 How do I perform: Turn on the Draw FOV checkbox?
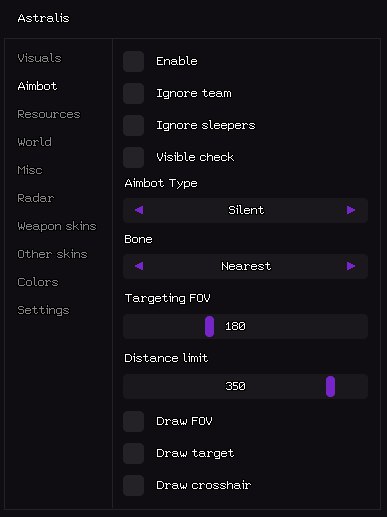[133, 422]
